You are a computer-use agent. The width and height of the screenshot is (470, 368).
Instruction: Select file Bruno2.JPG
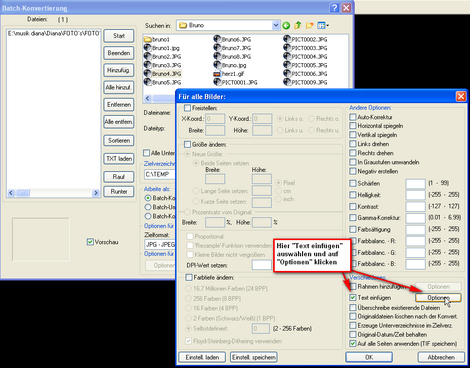click(x=162, y=57)
